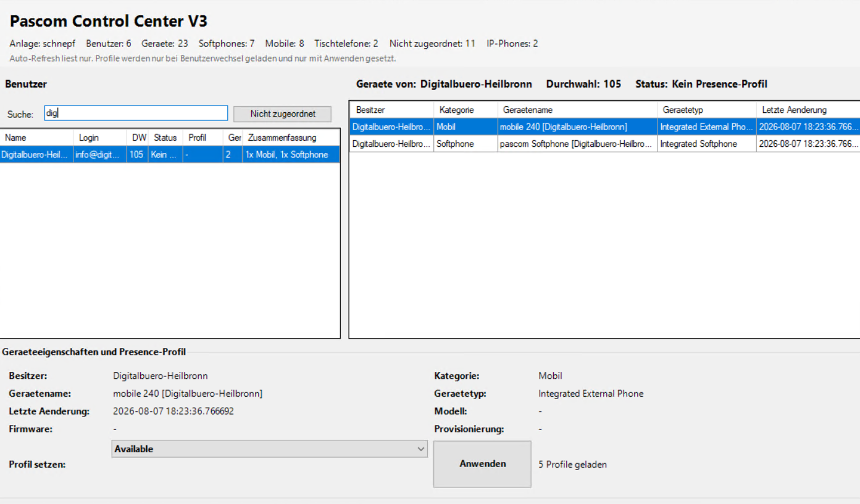This screenshot has width=860, height=504.
Task: Select the 'pascom Softphone' device row
Action: [x=604, y=144]
